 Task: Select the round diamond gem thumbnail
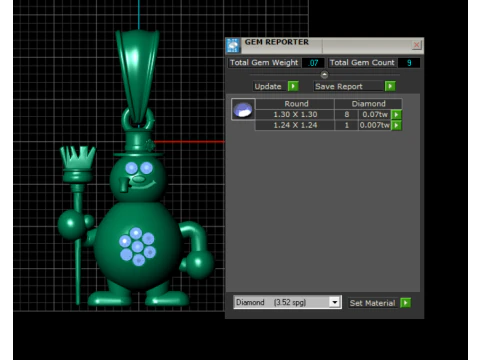click(243, 109)
